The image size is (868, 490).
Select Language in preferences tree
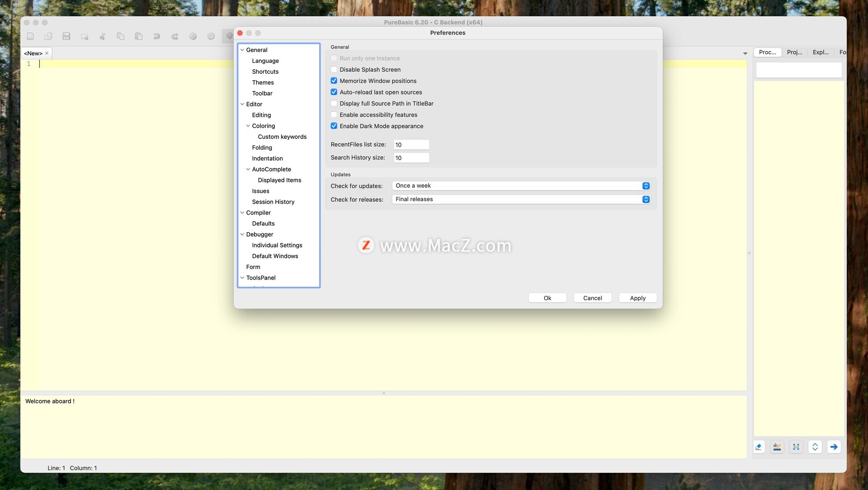pos(265,61)
